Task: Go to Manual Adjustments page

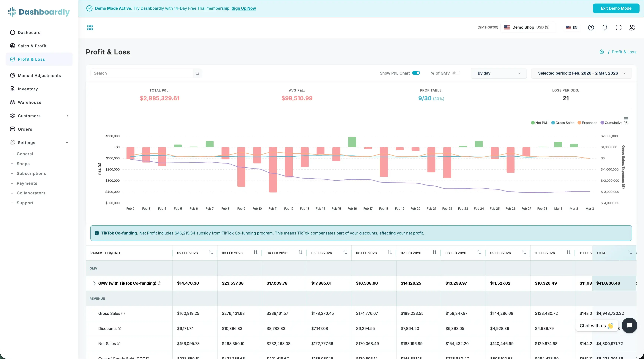Action: pyautogui.click(x=39, y=75)
